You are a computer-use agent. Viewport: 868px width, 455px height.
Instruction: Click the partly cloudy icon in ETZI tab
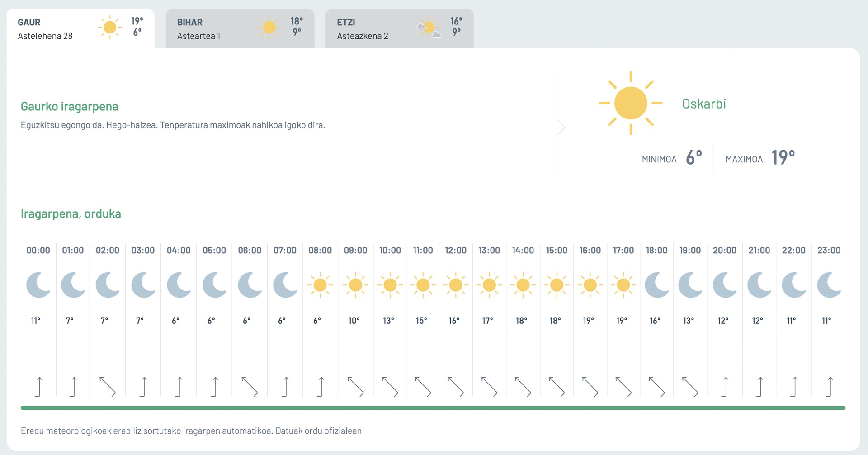pos(429,28)
